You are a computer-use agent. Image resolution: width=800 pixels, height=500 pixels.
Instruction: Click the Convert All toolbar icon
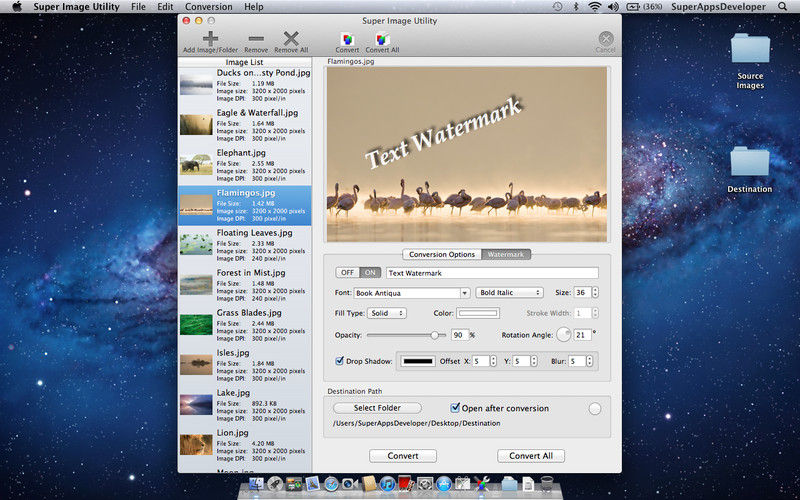point(382,39)
